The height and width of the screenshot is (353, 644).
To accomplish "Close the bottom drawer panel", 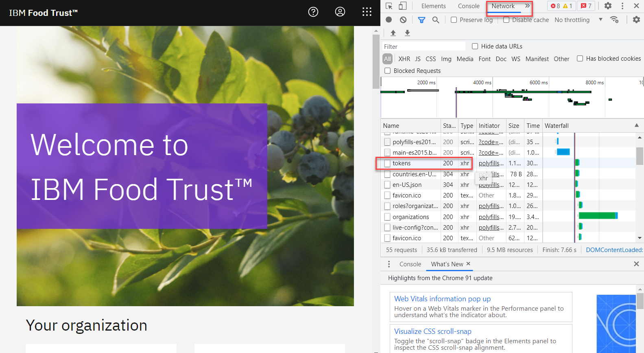I will pos(636,264).
